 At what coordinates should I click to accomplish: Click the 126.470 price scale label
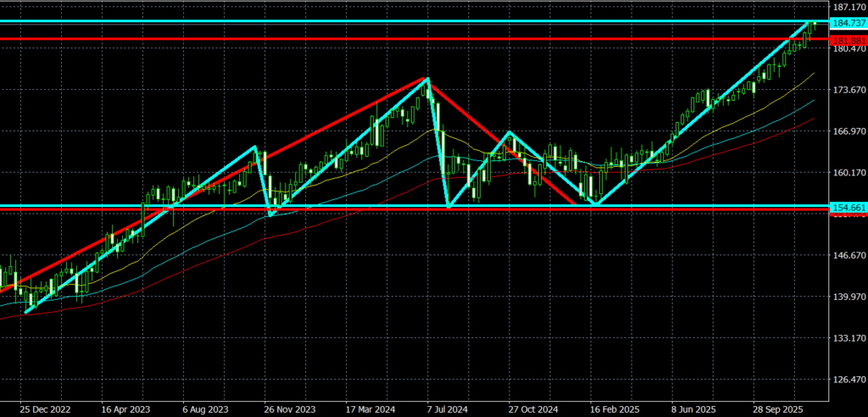point(849,380)
